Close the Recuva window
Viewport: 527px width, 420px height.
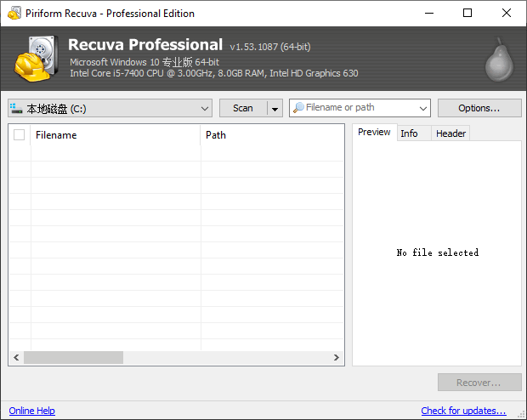(x=507, y=13)
